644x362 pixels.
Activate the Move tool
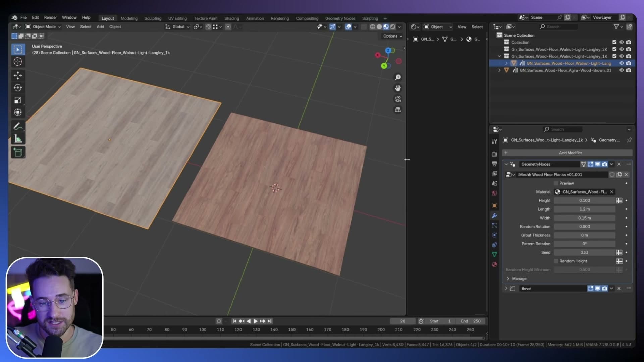[x=18, y=75]
